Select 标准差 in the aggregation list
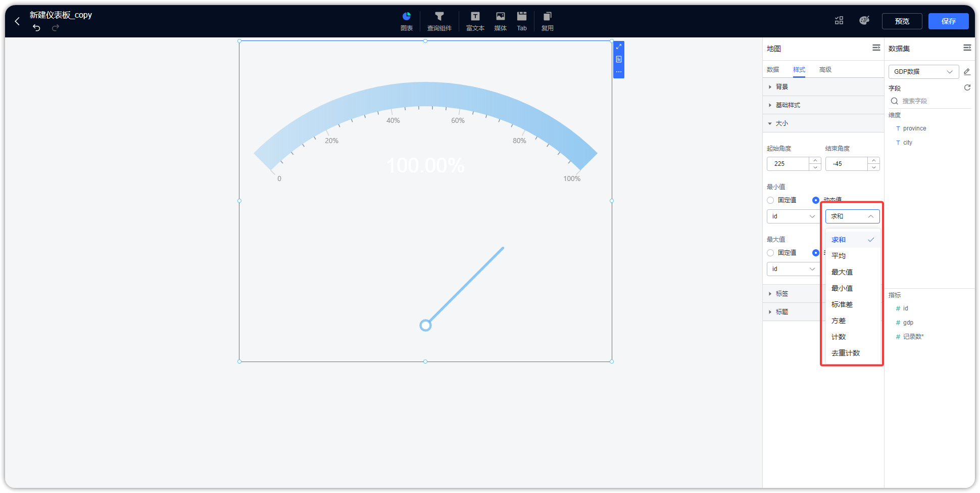This screenshot has width=980, height=493. (853, 304)
